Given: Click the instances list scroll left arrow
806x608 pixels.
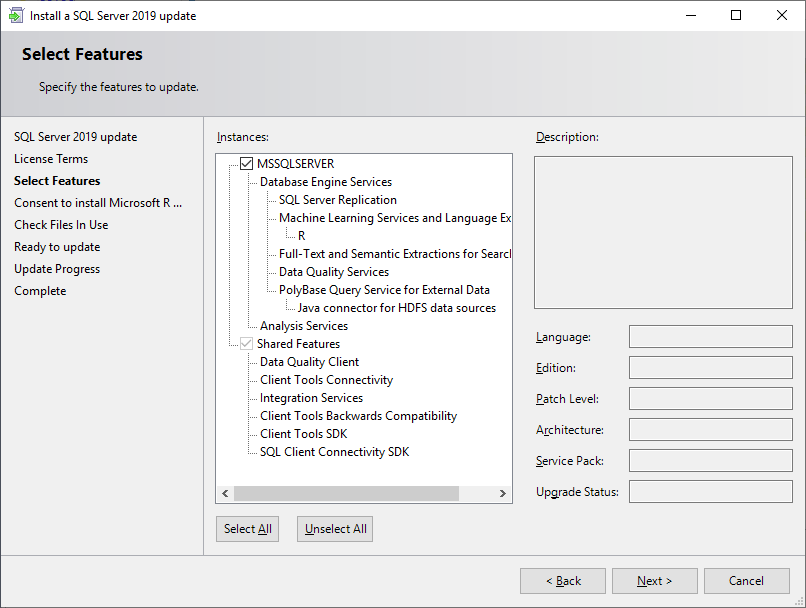Looking at the screenshot, I should coord(225,493).
